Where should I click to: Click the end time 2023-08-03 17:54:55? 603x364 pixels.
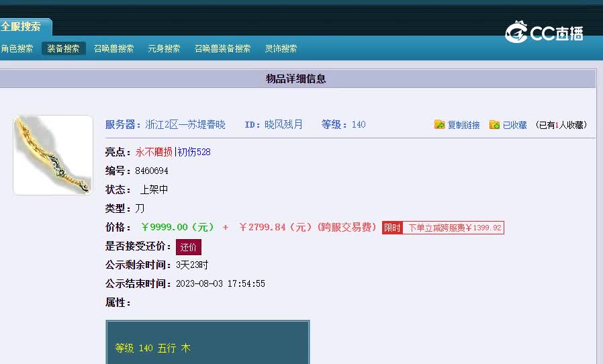(x=220, y=284)
